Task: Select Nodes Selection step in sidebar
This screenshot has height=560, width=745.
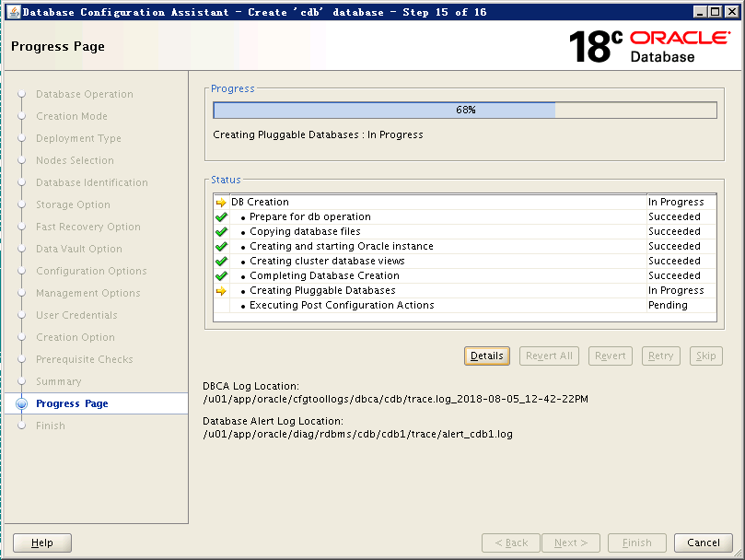Action: click(76, 160)
